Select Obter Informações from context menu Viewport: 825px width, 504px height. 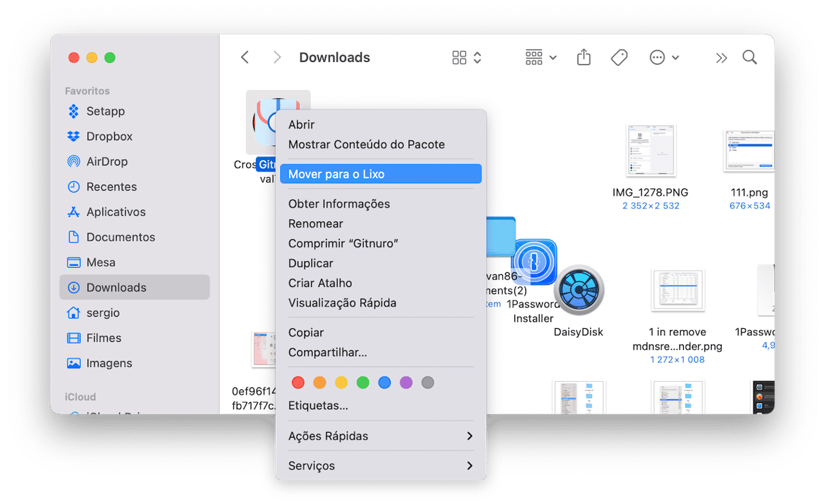pyautogui.click(x=339, y=204)
